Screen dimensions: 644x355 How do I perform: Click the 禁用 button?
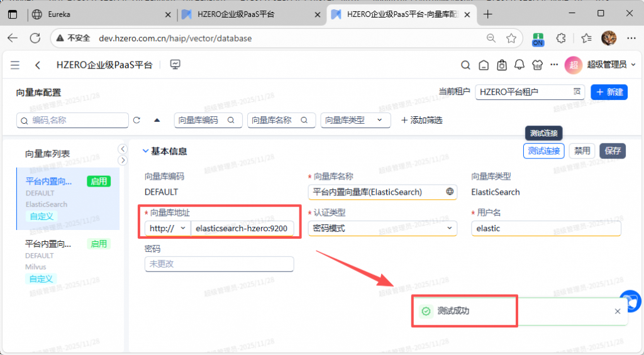coord(582,151)
